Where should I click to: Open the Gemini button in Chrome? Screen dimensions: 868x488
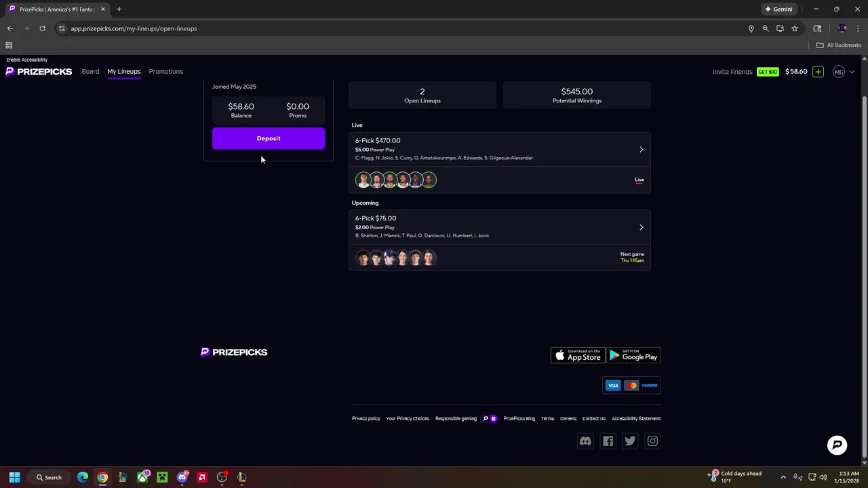click(x=778, y=9)
